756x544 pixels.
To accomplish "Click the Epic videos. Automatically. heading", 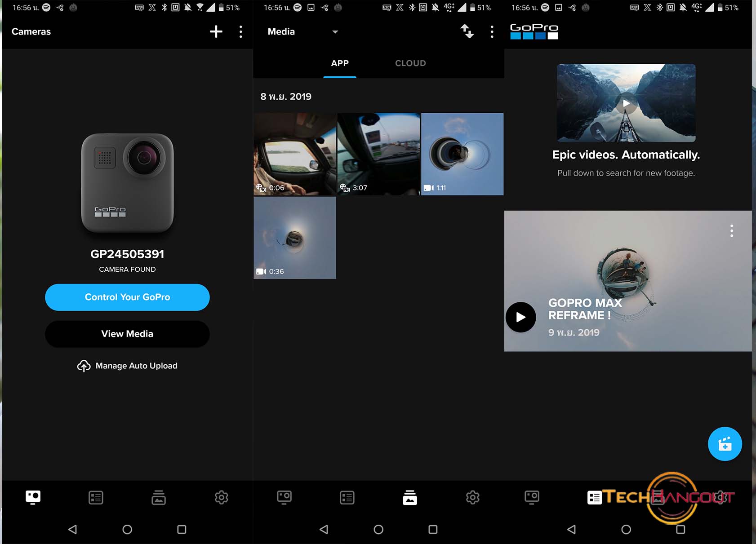I will coord(626,155).
